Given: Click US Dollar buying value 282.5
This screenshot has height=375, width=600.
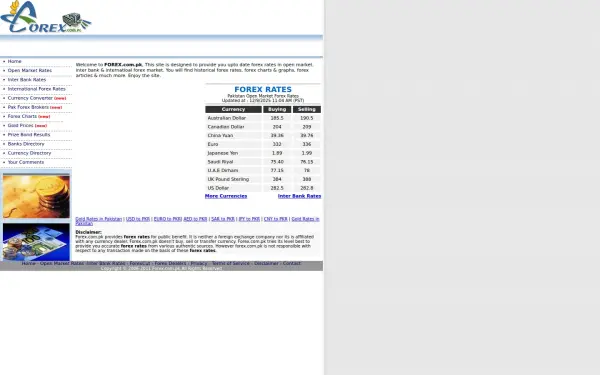Looking at the screenshot, I should (x=277, y=188).
